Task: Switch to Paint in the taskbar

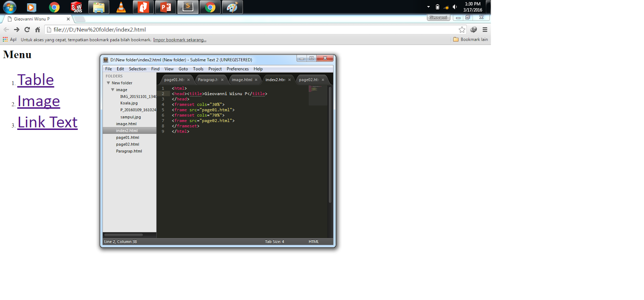Action: [233, 7]
